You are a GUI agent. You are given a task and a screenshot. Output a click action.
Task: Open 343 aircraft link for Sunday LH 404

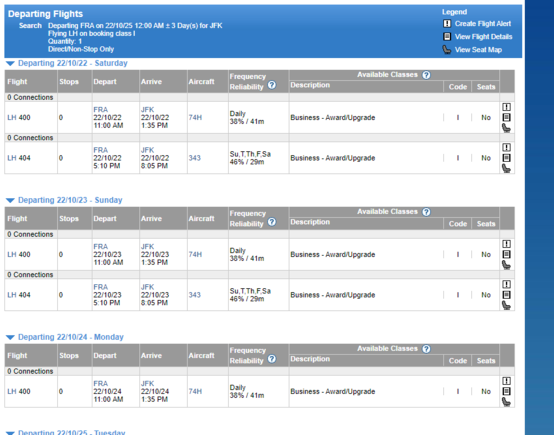click(194, 295)
